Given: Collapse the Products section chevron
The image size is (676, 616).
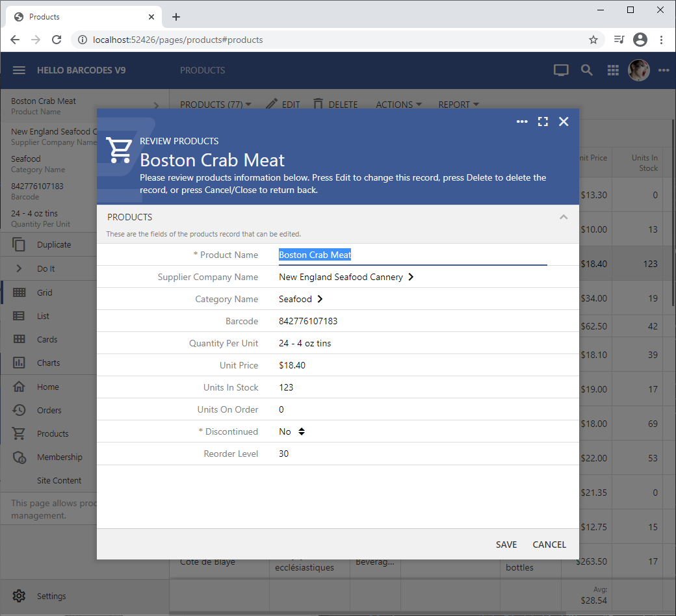Looking at the screenshot, I should click(x=564, y=217).
